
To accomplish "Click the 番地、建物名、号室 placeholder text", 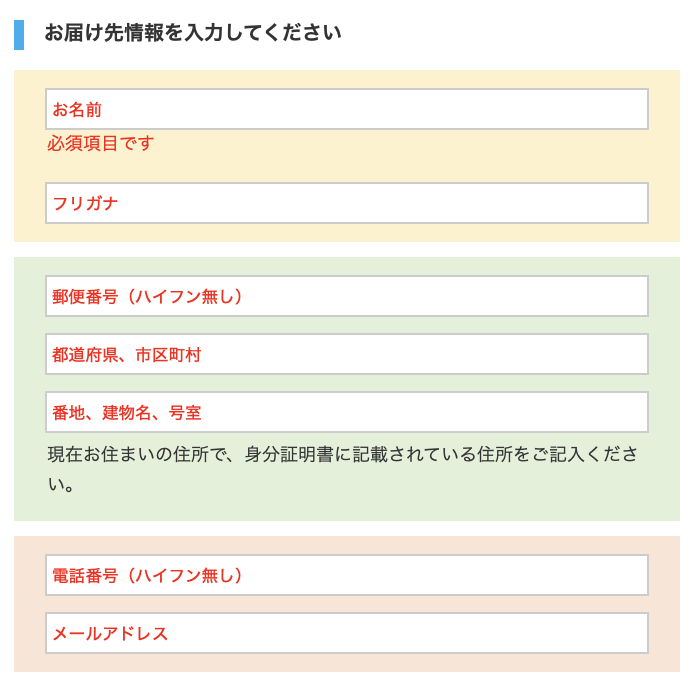I will pyautogui.click(x=127, y=413).
